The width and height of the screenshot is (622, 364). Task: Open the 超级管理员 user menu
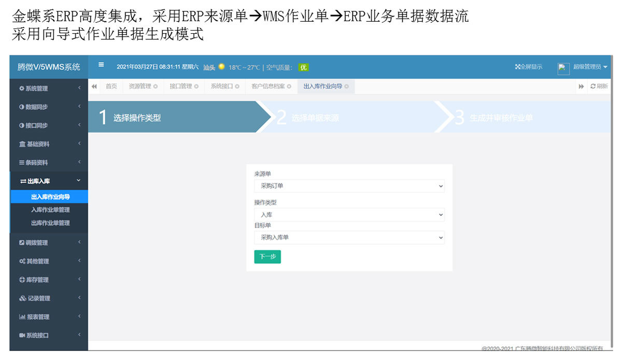tap(590, 67)
